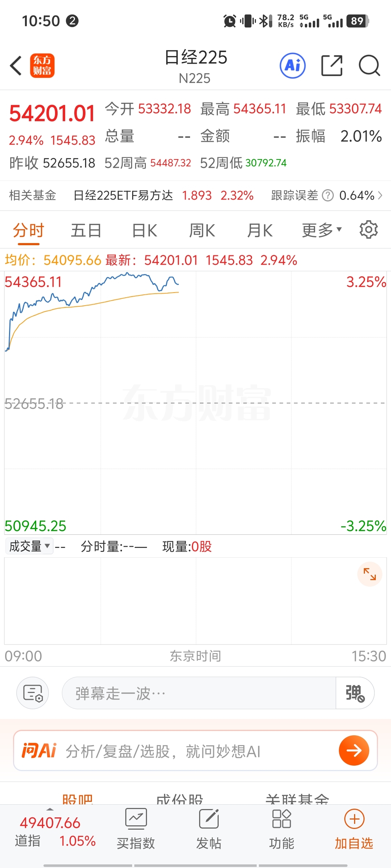Open the 日经225ETF易方达 fund link
The height and width of the screenshot is (868, 391).
coord(123,196)
